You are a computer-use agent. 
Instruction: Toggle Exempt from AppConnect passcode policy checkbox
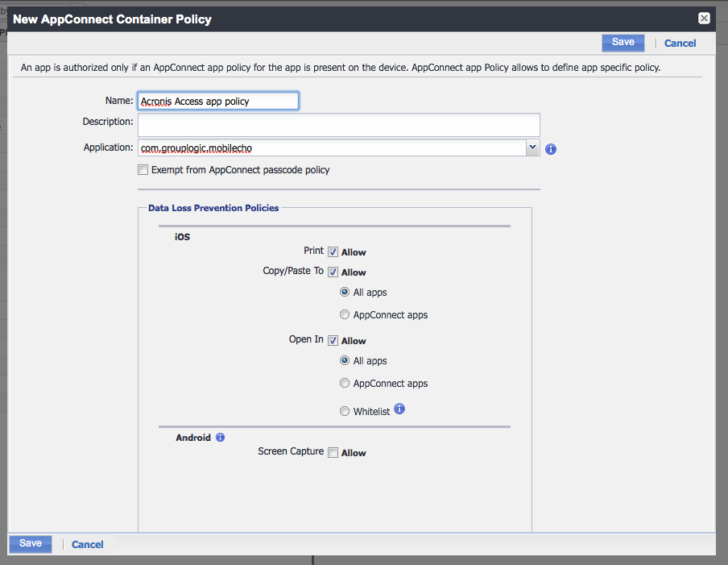pos(143,170)
